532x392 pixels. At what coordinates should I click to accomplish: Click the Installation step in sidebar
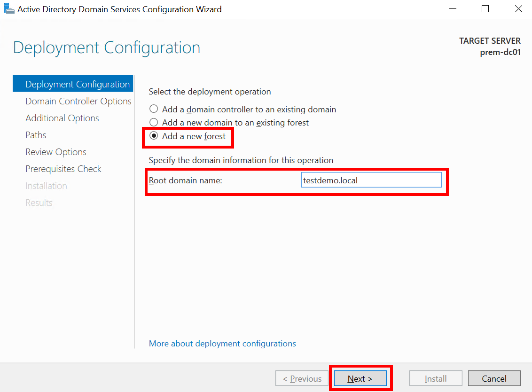46,186
